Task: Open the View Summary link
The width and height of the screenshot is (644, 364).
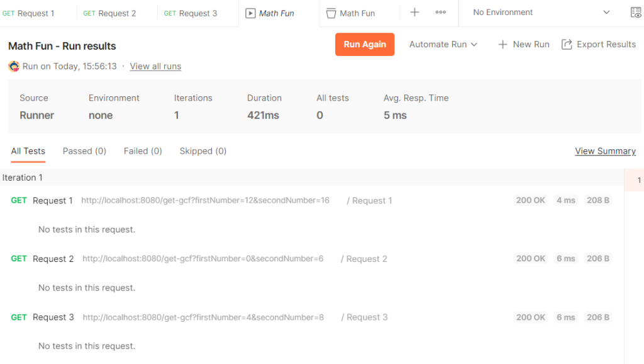Action: [605, 151]
